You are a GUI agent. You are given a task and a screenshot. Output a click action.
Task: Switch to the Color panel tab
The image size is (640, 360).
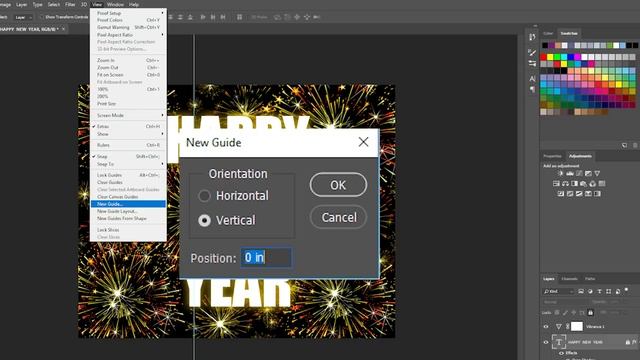pyautogui.click(x=548, y=33)
